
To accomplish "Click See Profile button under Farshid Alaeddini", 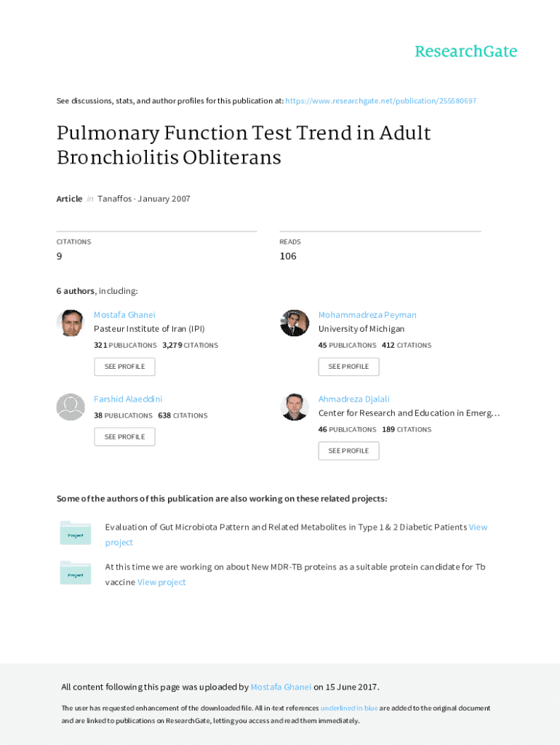I will click(124, 437).
